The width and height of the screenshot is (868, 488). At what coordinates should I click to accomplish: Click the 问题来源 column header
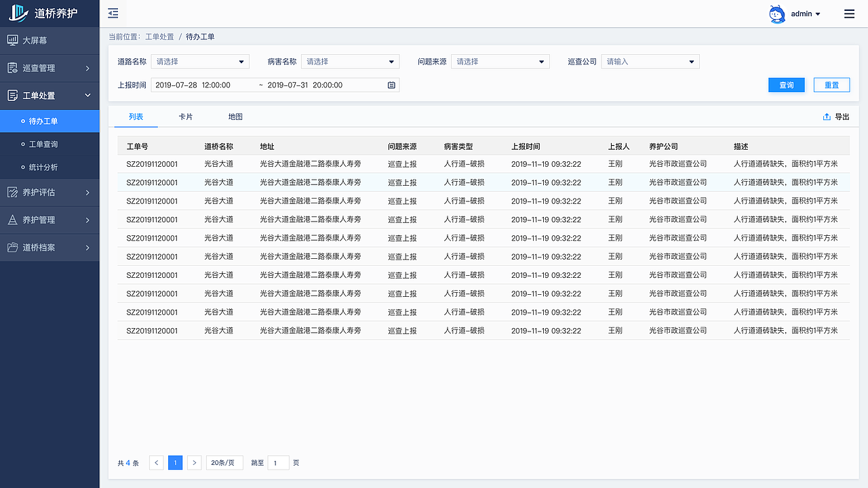click(x=402, y=146)
